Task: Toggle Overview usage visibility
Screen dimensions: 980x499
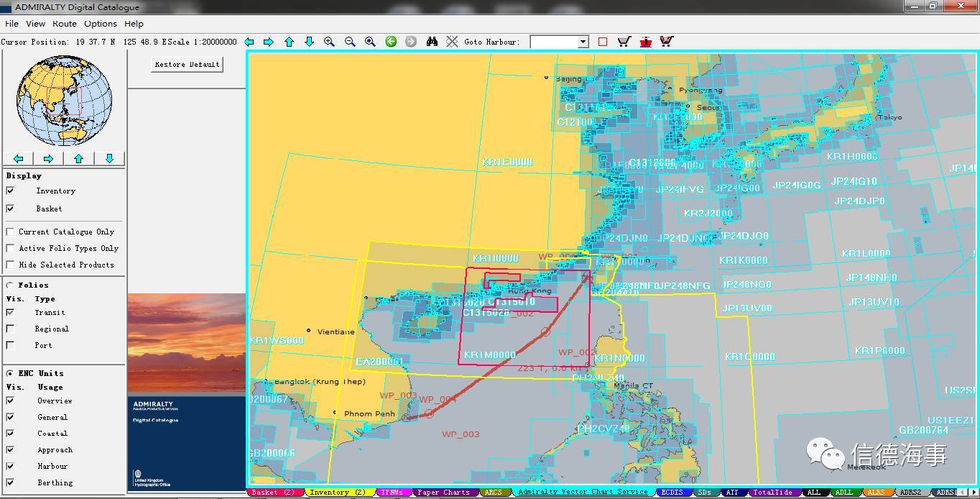Action: coord(10,400)
